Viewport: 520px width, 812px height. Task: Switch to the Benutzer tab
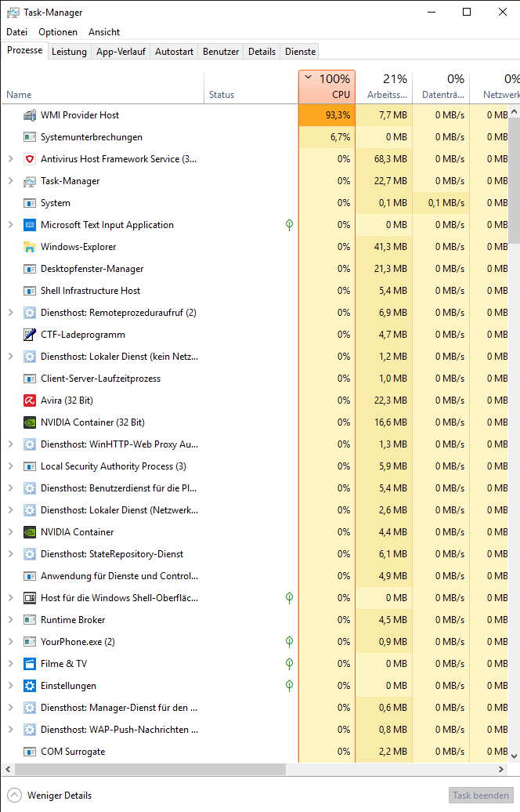point(221,52)
